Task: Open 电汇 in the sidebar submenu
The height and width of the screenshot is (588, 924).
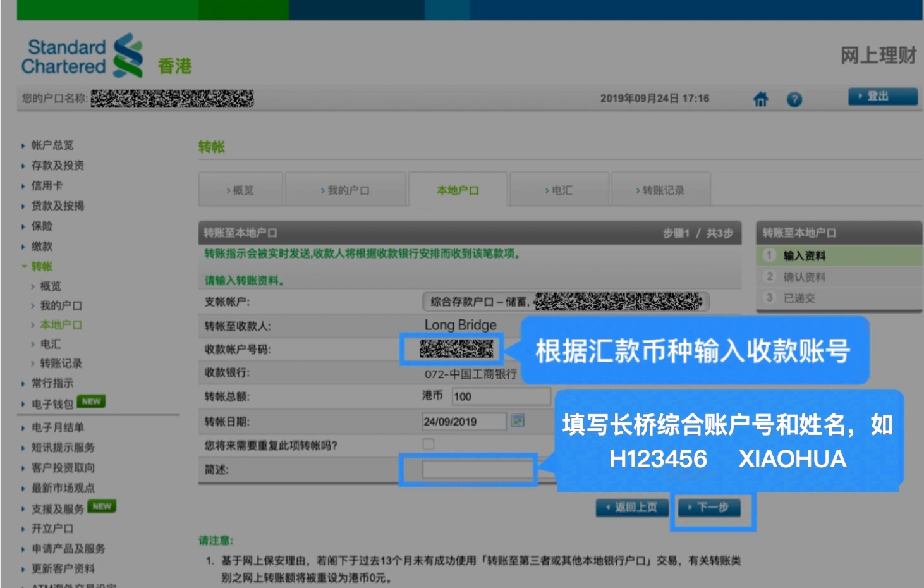Action: pos(50,344)
